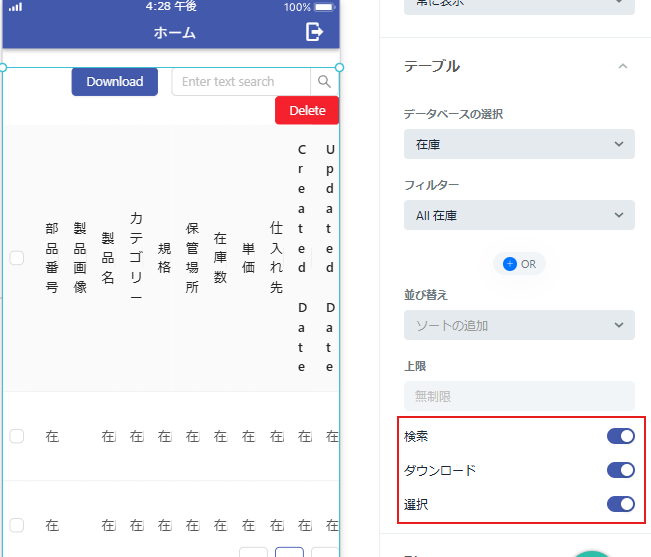This screenshot has width=651, height=557.
Task: Toggle the header select-all checkbox
Action: pyautogui.click(x=17, y=258)
